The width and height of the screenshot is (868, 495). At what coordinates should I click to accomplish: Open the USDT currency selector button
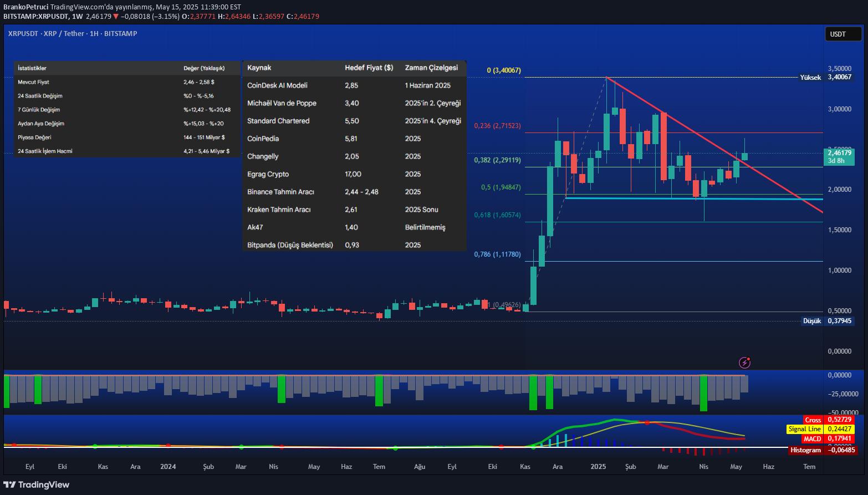pos(843,34)
